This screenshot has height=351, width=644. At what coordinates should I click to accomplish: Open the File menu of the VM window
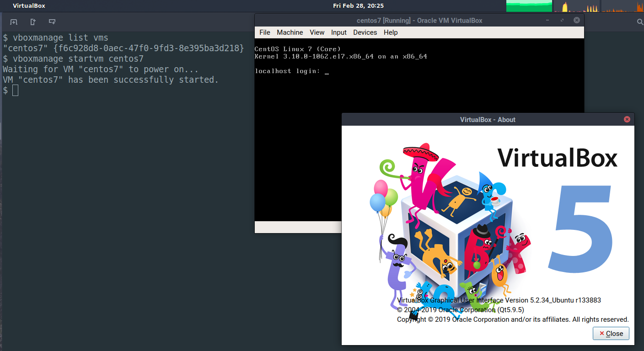(x=264, y=32)
